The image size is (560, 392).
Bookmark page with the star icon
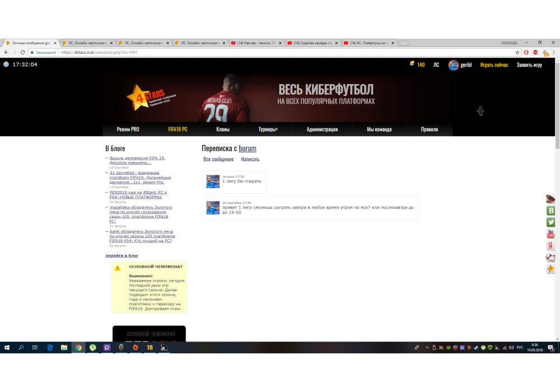(x=517, y=52)
